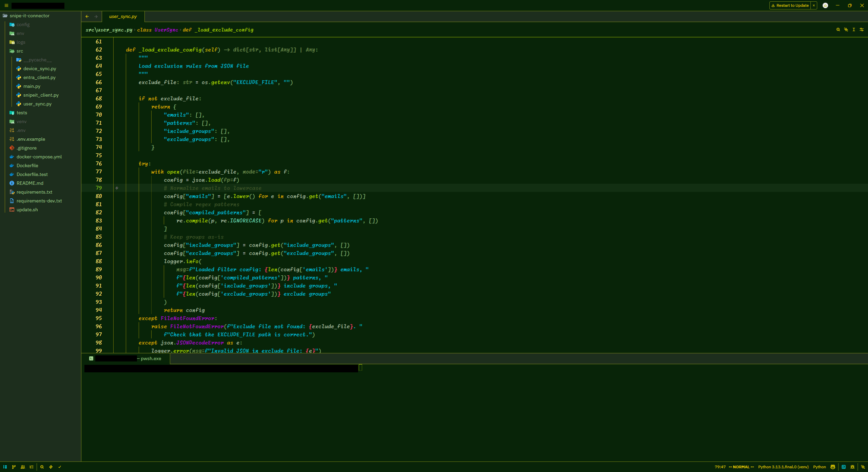Open the main application hamburger menu
The width and height of the screenshot is (868, 472).
click(6, 5)
